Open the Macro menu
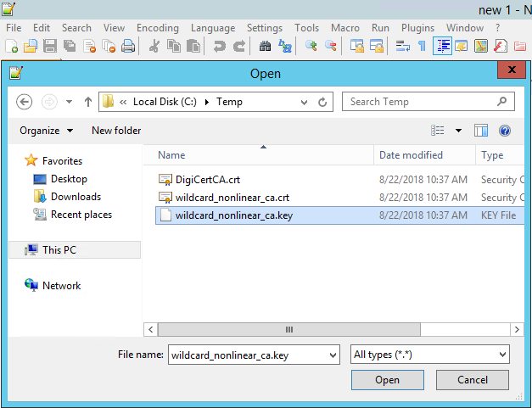This screenshot has width=532, height=408. coord(345,28)
